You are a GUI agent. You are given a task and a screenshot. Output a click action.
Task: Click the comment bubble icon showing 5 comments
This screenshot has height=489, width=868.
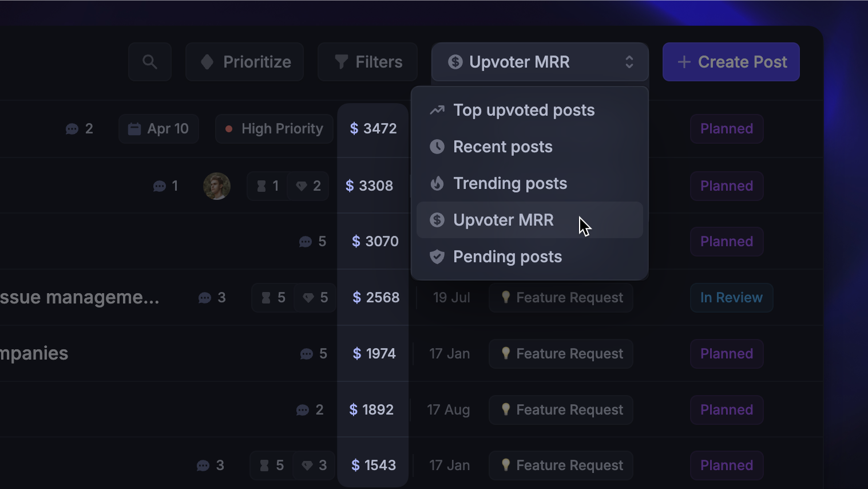tap(305, 241)
